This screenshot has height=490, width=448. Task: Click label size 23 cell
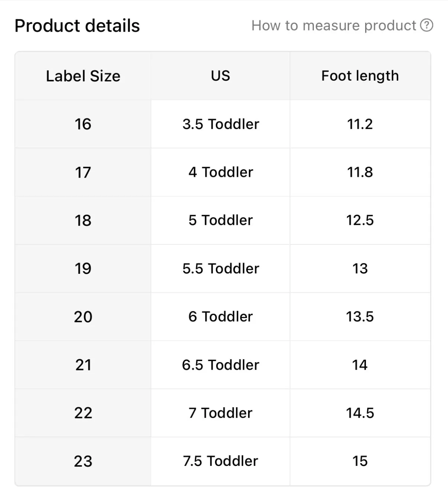click(x=83, y=461)
